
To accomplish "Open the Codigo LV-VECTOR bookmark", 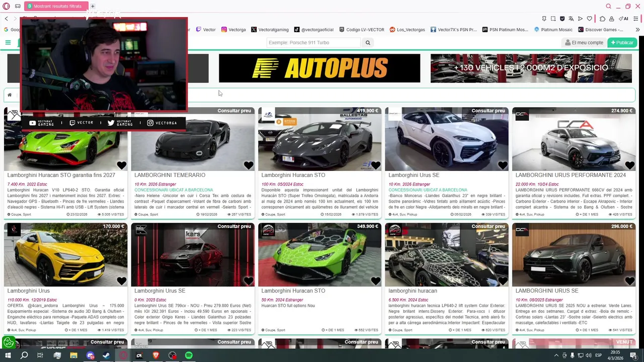I will click(x=362, y=30).
